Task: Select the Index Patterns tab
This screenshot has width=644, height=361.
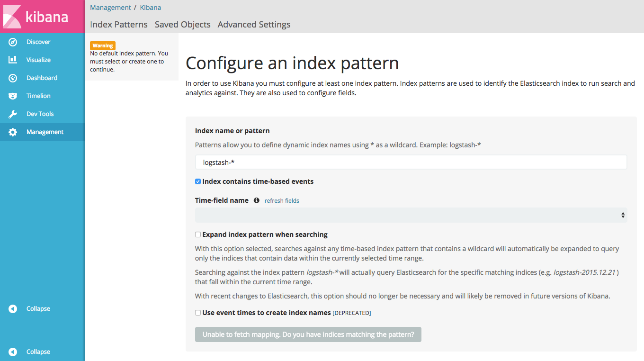Action: click(x=118, y=25)
